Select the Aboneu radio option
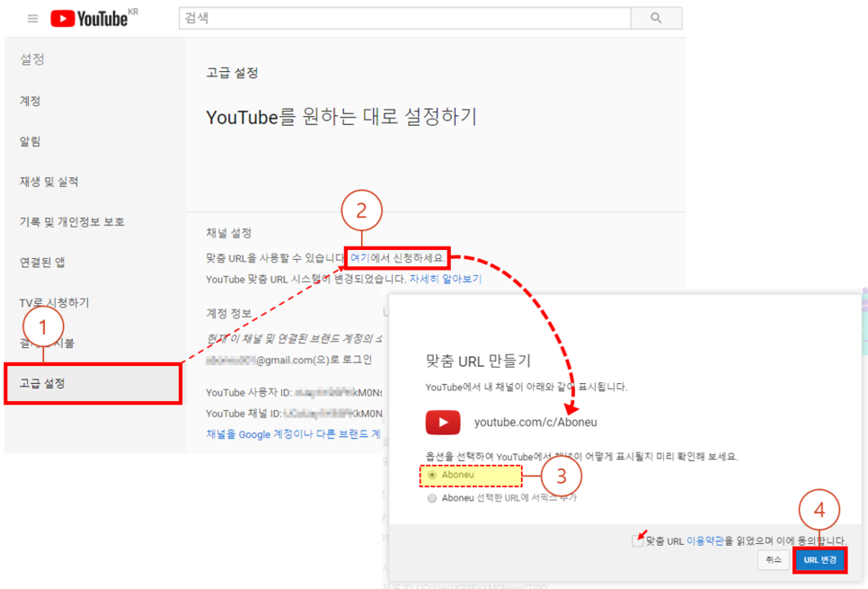This screenshot has width=868, height=589. click(432, 475)
